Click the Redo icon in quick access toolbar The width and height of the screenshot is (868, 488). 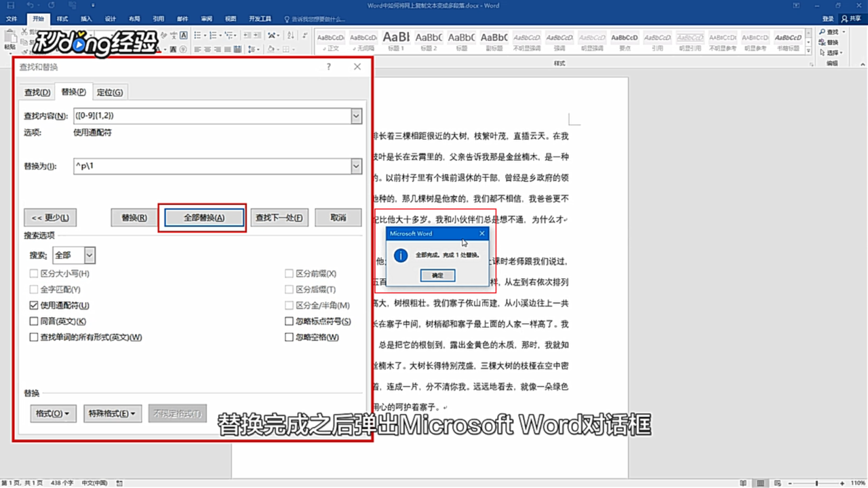(x=51, y=5)
